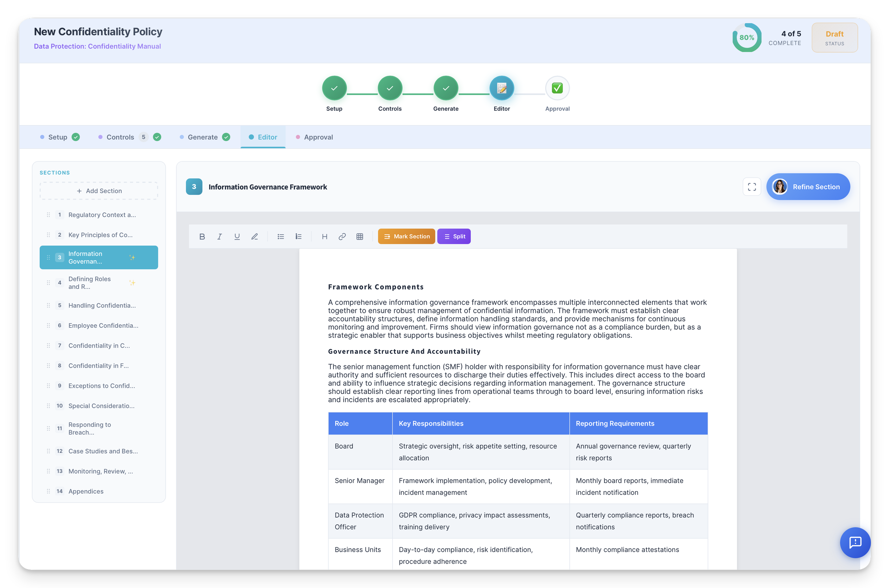Insert a table with the table icon

click(x=360, y=236)
